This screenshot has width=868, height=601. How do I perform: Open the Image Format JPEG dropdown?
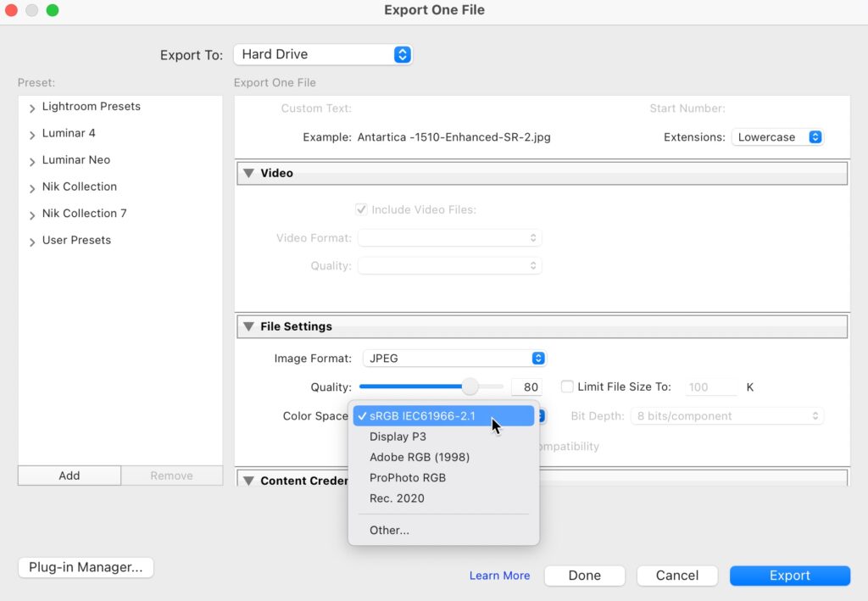point(454,359)
